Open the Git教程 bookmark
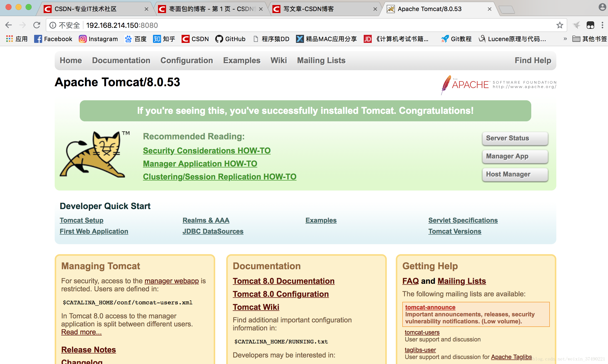This screenshot has height=364, width=608. pos(457,39)
